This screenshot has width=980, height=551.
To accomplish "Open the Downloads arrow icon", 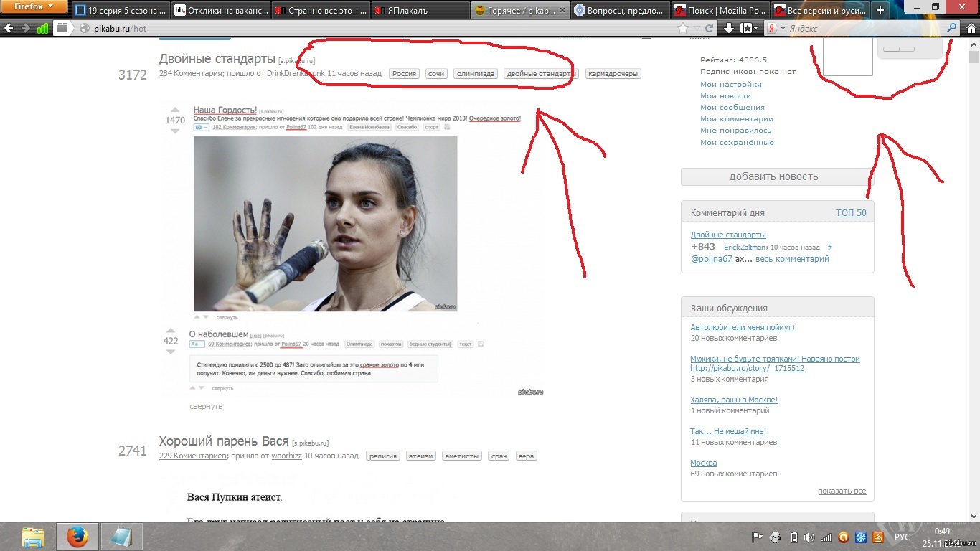I will 729,28.
